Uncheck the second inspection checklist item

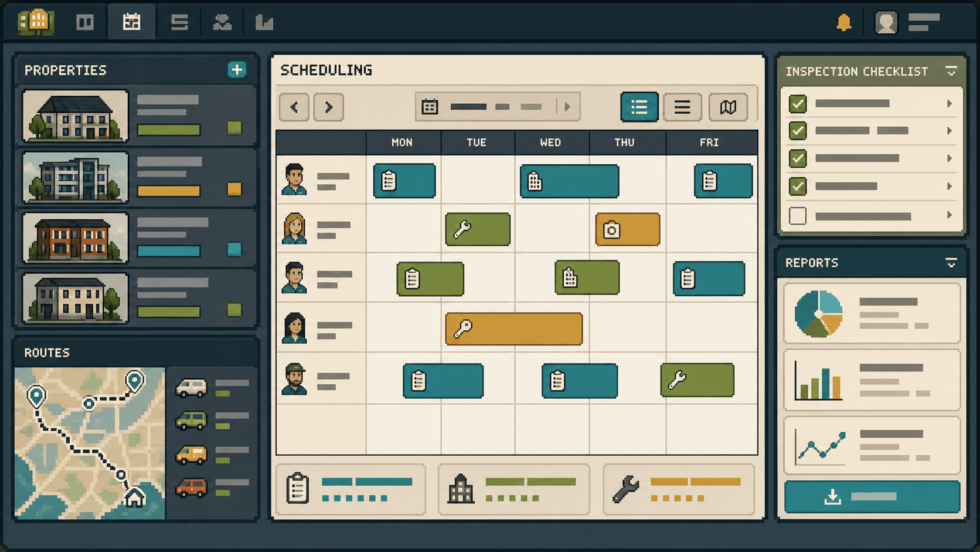(x=798, y=131)
